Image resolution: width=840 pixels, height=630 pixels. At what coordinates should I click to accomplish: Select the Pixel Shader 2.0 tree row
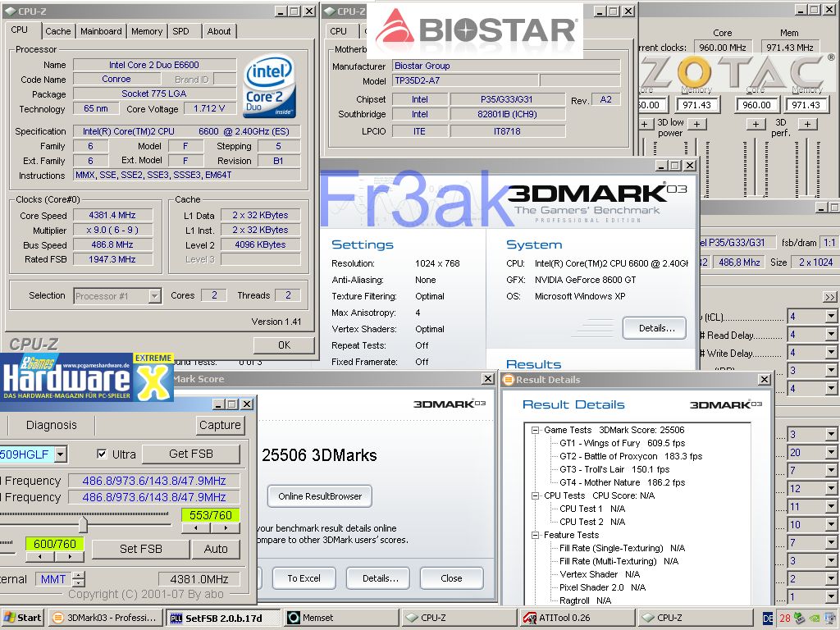tap(602, 587)
